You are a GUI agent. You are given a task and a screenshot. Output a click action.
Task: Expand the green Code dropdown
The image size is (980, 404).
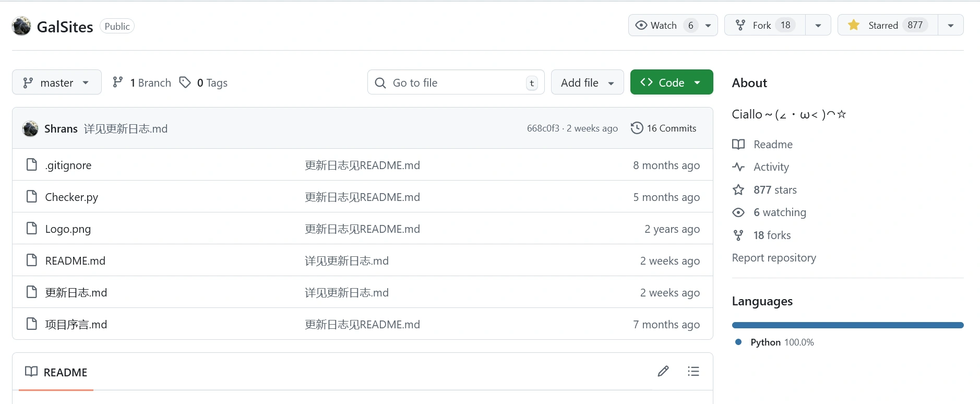click(671, 82)
